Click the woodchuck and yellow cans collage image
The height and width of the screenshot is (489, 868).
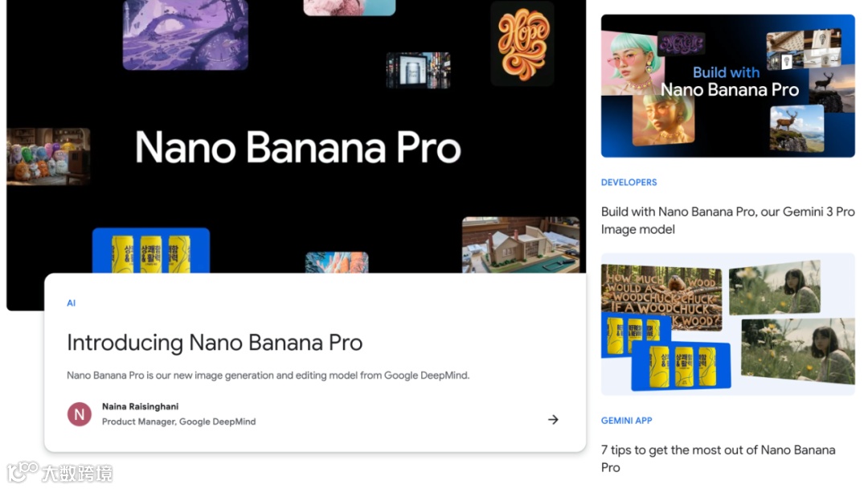pyautogui.click(x=728, y=324)
